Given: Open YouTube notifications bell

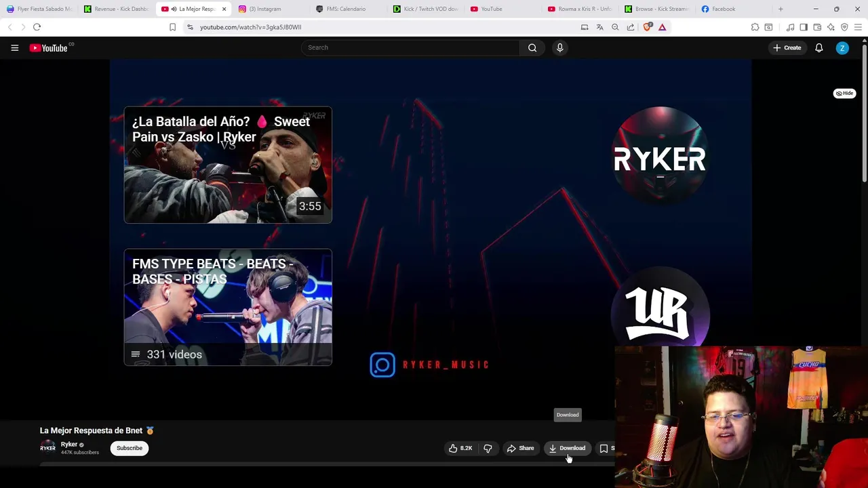Looking at the screenshot, I should (818, 47).
